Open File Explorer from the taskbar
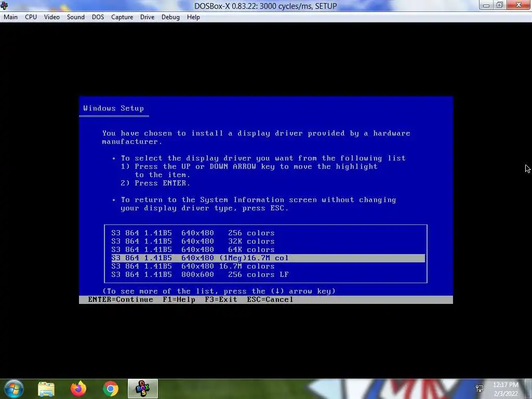 46,389
